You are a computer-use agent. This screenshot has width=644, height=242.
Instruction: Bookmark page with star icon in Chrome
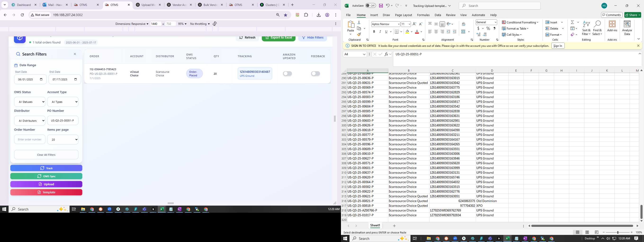coord(286,15)
